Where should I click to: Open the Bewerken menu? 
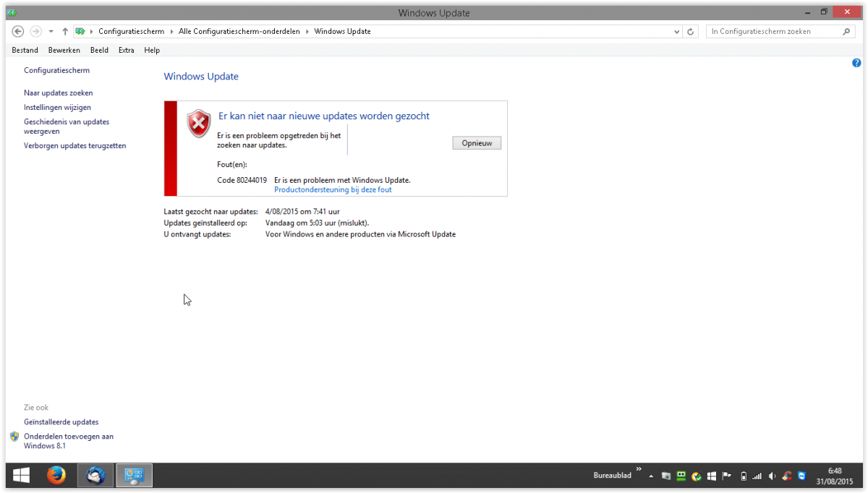[x=64, y=50]
